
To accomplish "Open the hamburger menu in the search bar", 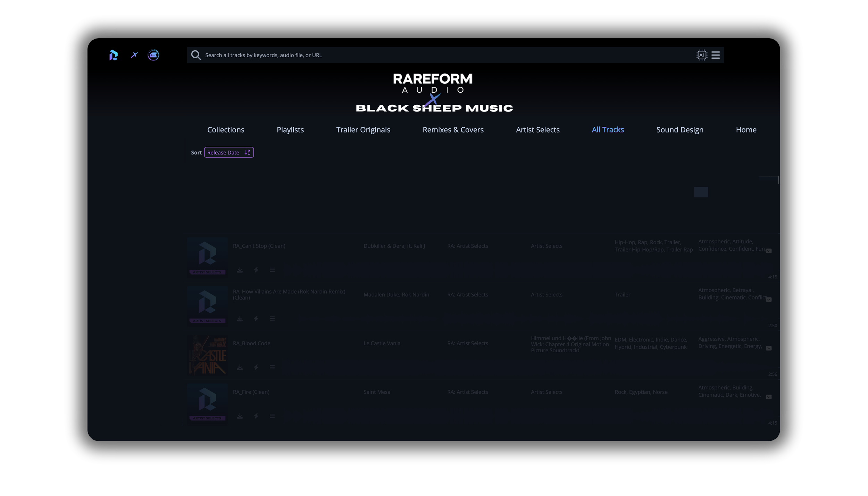I will [x=716, y=55].
